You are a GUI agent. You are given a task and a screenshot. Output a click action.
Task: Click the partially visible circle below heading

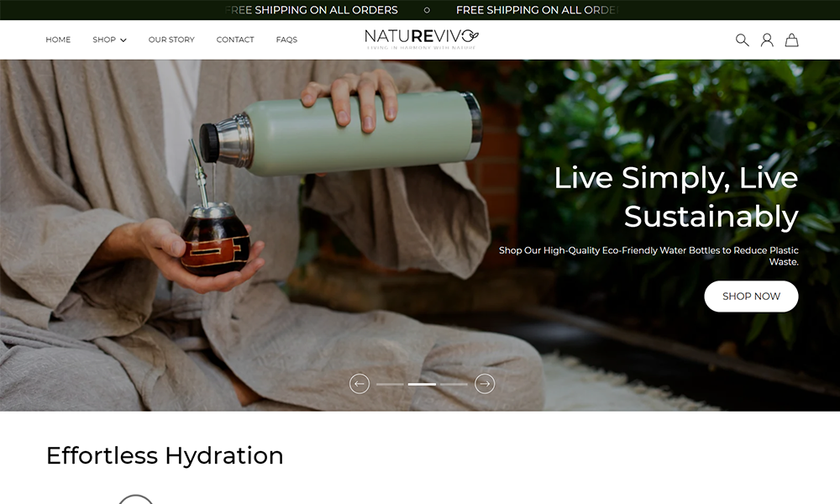click(x=135, y=499)
